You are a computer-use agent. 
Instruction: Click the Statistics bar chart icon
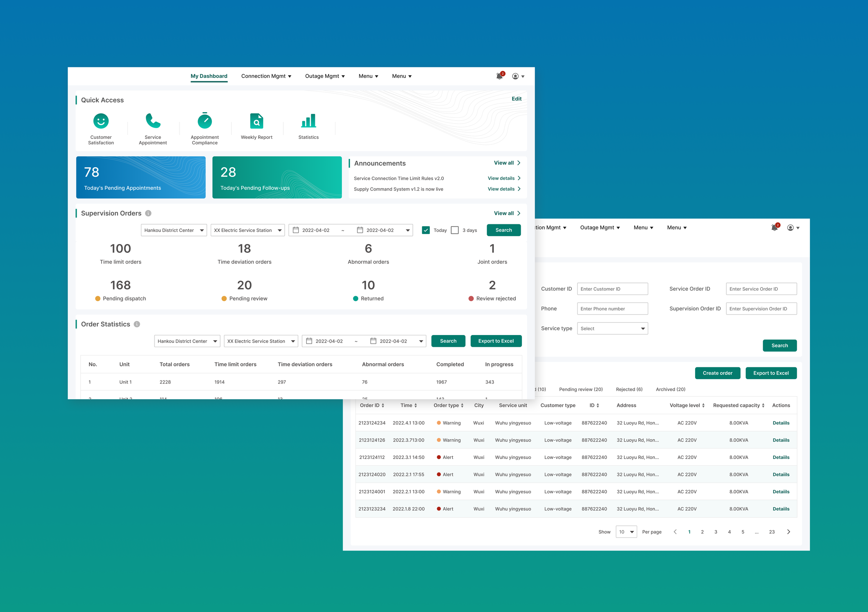[x=309, y=121]
